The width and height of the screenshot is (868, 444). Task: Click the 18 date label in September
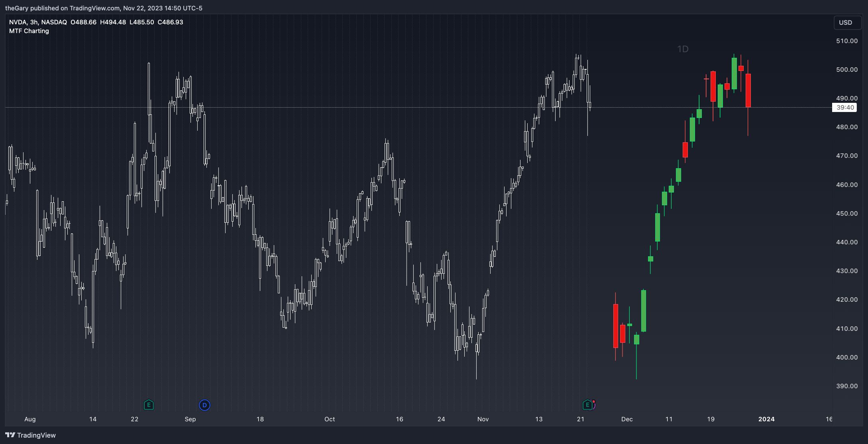click(260, 419)
